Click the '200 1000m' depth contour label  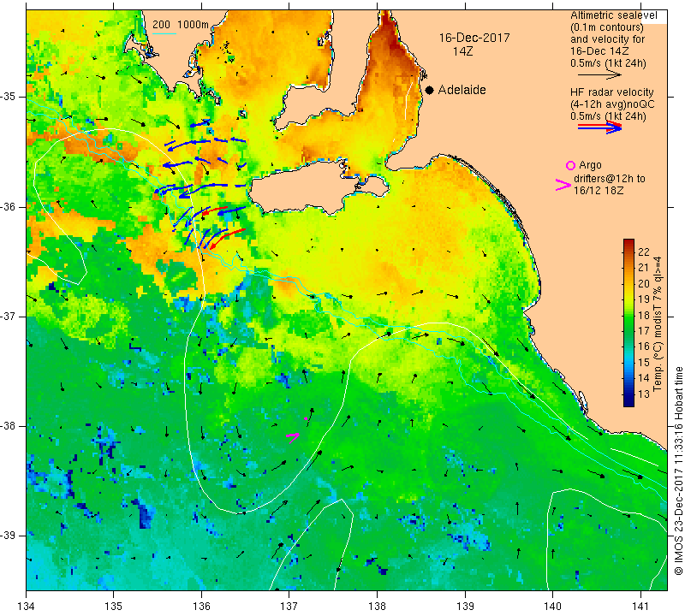[x=181, y=25]
